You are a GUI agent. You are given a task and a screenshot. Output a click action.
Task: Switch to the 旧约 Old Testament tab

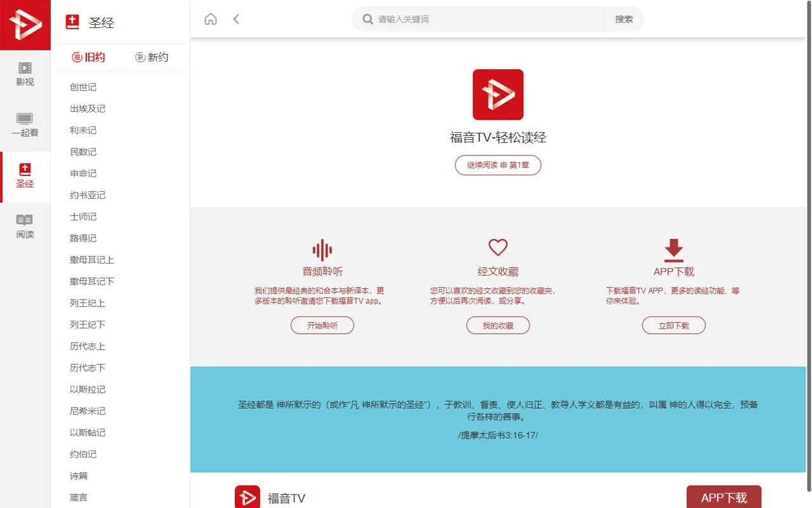pos(89,57)
